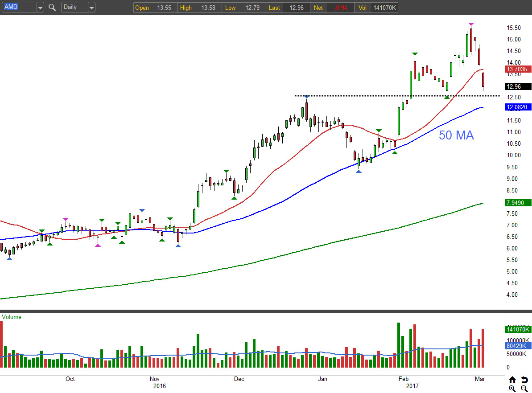Click the green 7.9490 moving average price tag
532x393 pixels.
click(x=518, y=203)
